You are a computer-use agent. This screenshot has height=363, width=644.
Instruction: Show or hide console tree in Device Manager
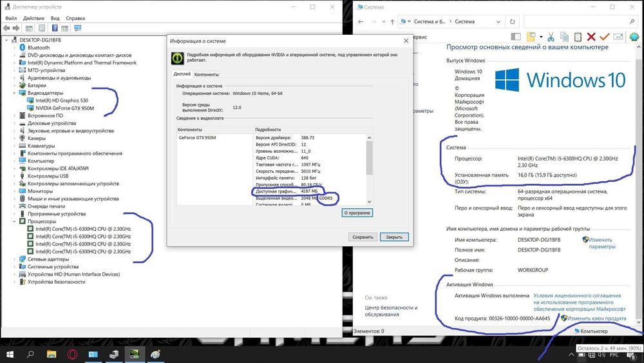click(x=29, y=28)
